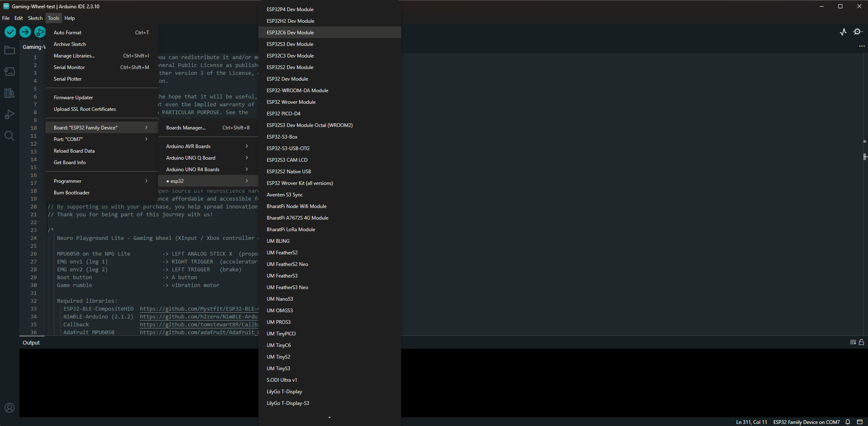Choose ESP32 Dev Module board
The image size is (868, 426).
(330, 79)
